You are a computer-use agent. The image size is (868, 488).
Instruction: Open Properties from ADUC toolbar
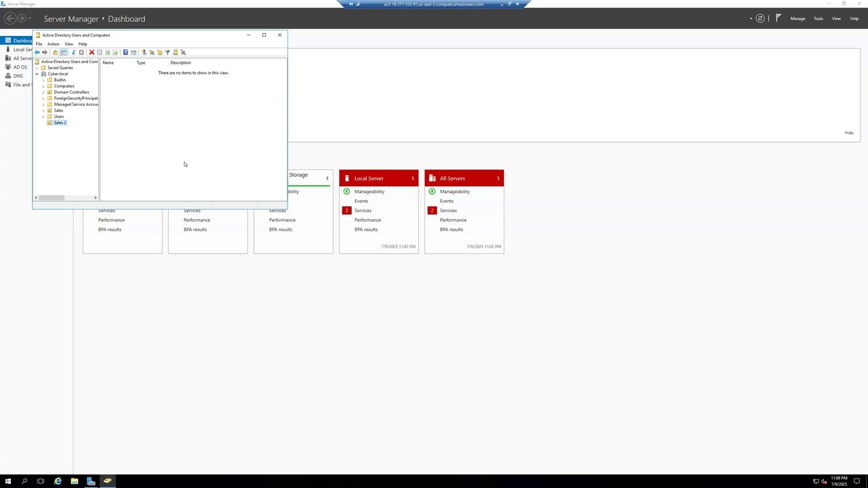[100, 52]
